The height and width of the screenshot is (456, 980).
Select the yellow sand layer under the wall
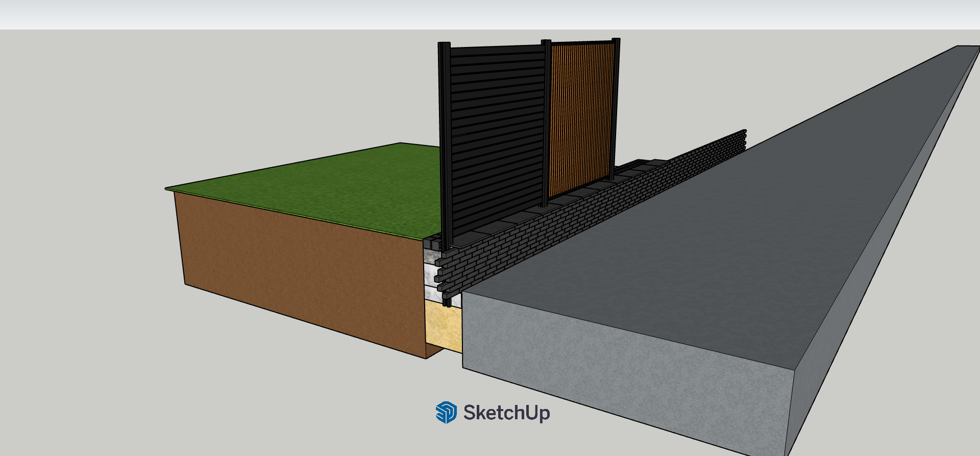444,326
